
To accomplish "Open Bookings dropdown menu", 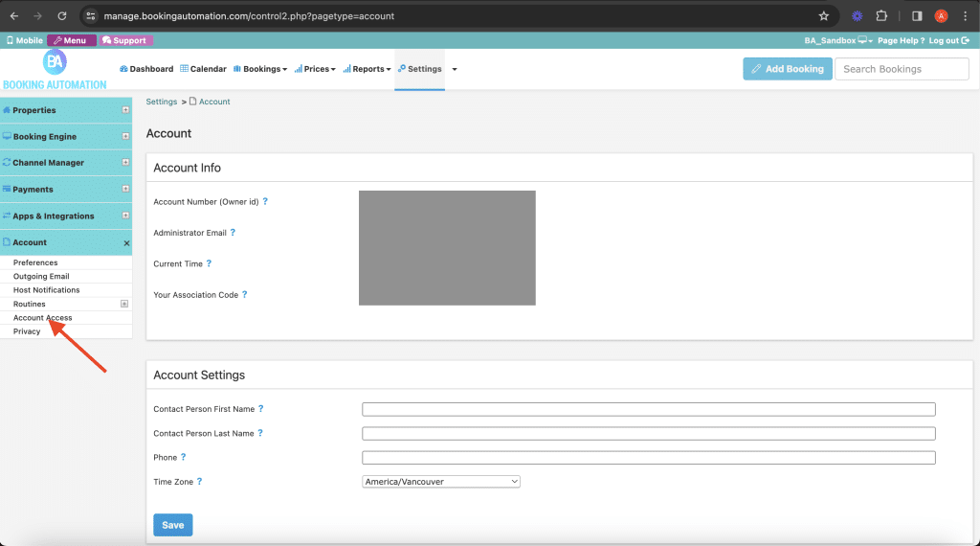I will point(260,69).
